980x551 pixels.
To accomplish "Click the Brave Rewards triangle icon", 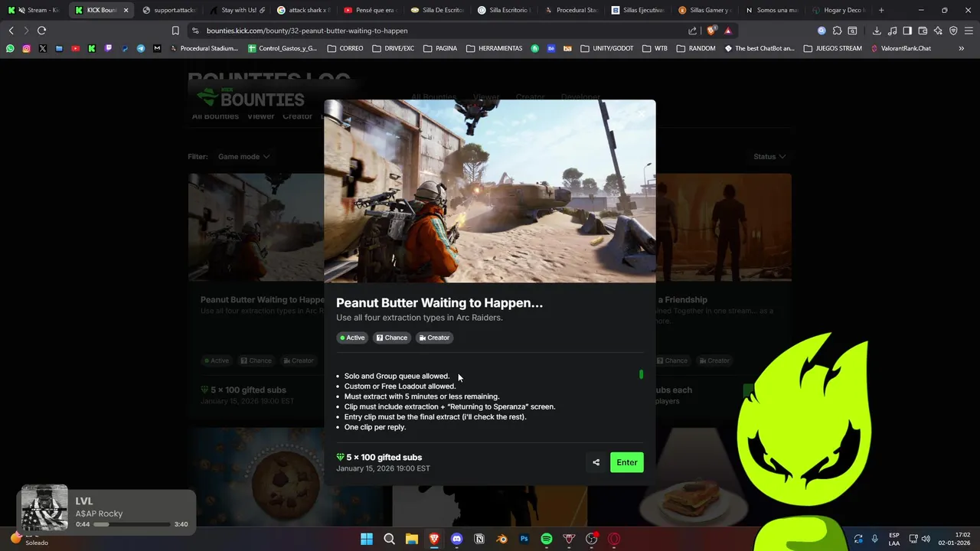I will tap(727, 31).
